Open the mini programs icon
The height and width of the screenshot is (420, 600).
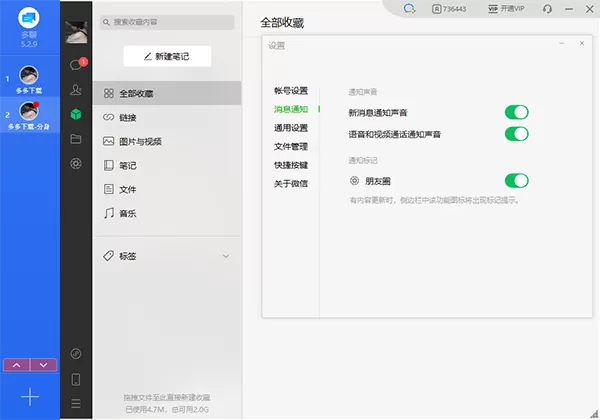76,353
